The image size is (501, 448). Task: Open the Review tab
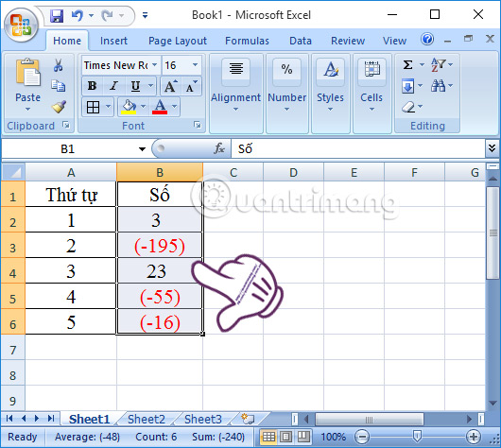[x=348, y=41]
